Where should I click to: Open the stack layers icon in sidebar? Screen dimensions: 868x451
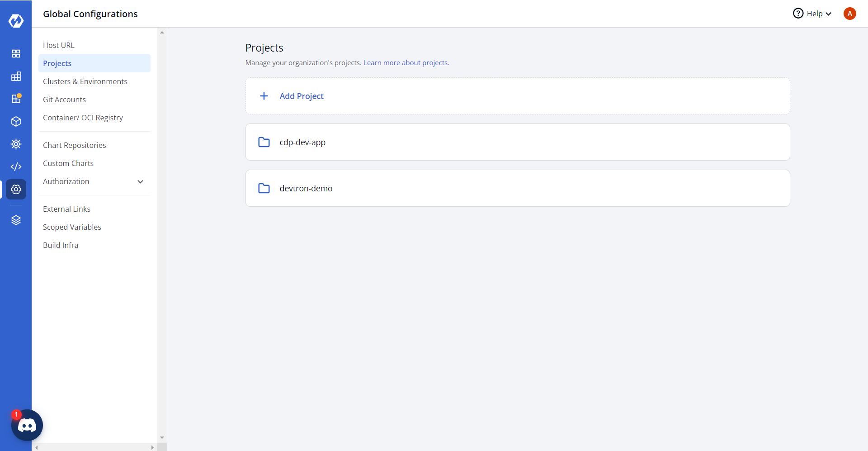[x=16, y=220]
